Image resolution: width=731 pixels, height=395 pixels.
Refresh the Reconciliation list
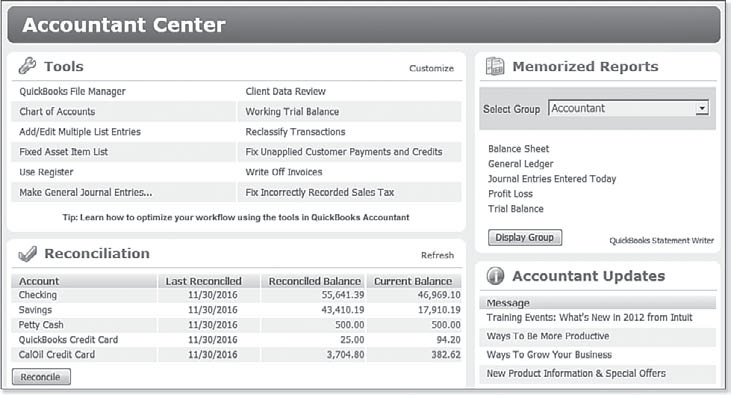pos(437,255)
